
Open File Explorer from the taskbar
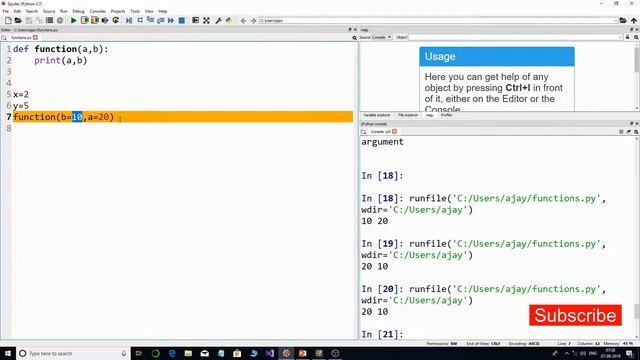coord(188,353)
